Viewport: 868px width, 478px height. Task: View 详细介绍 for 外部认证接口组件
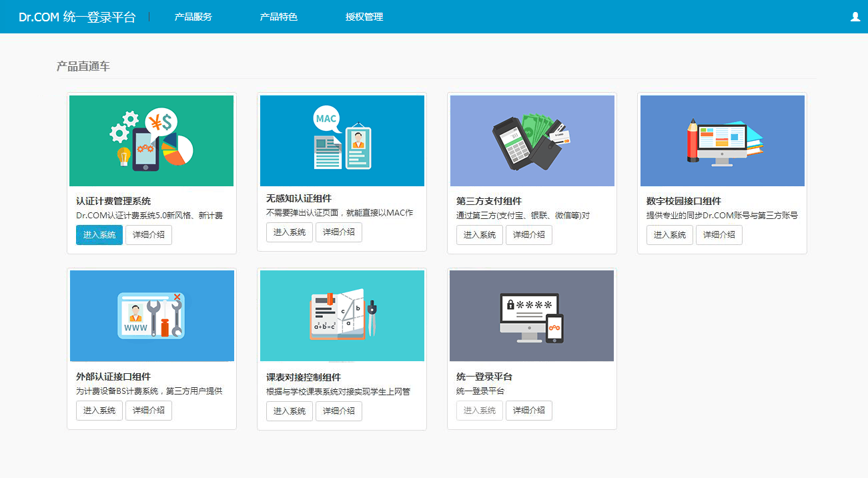149,411
